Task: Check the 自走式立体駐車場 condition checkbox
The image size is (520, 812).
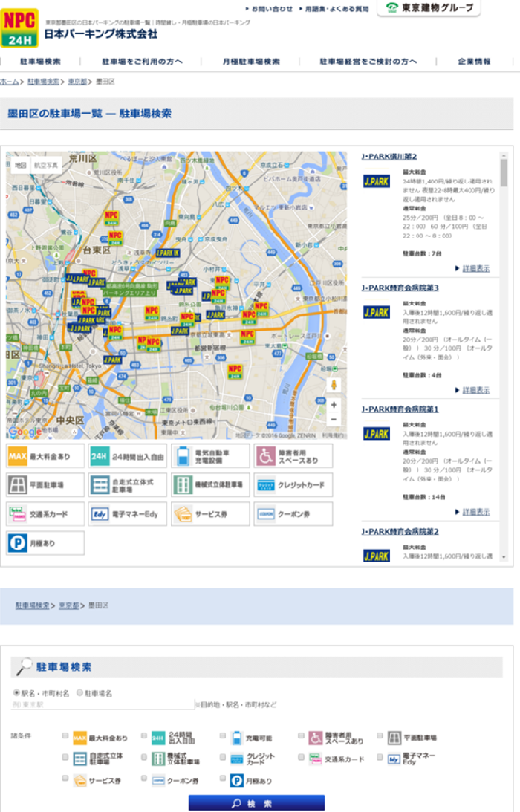Action: coord(65,757)
